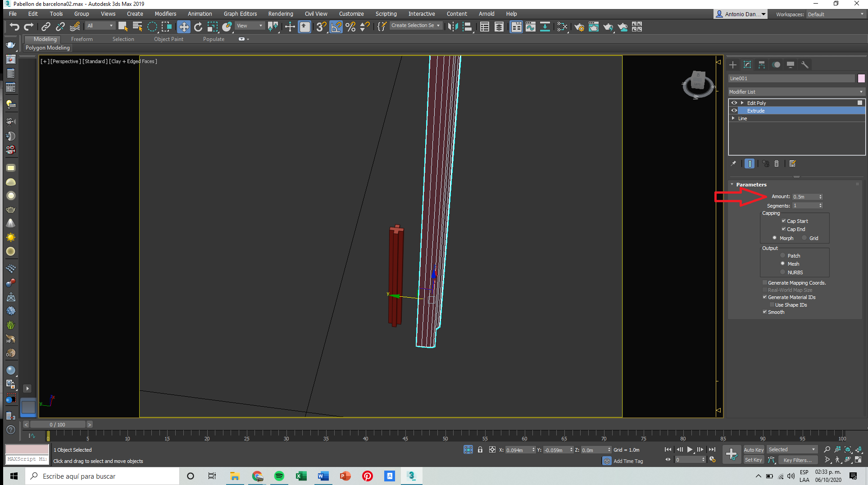
Task: Activate the Select and Move tool
Action: pos(184,27)
